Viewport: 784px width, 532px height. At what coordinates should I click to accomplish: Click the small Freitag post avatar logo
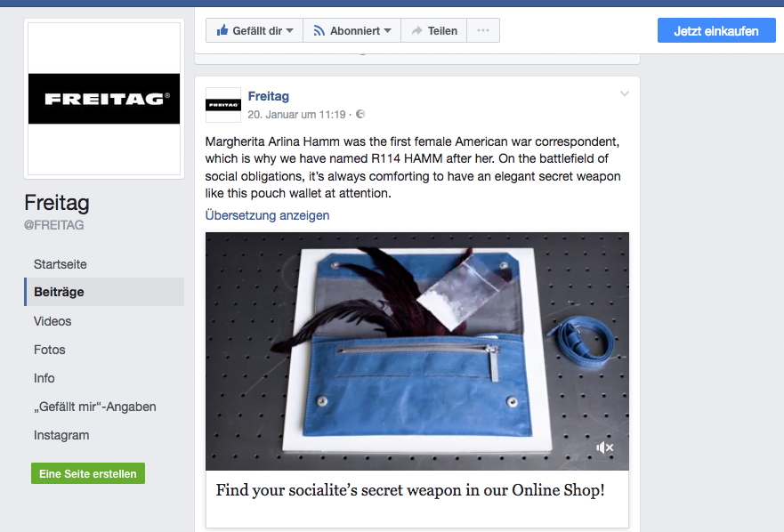click(223, 105)
